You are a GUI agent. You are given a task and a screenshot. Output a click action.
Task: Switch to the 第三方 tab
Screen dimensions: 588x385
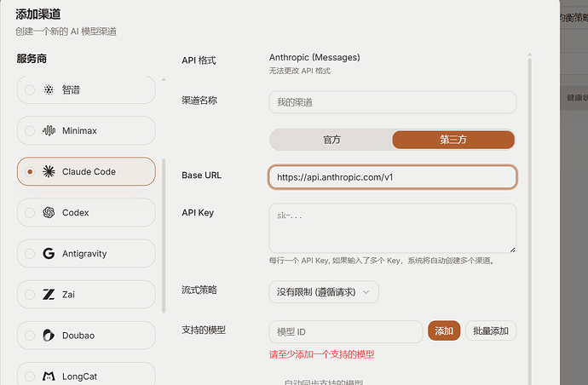pos(453,140)
